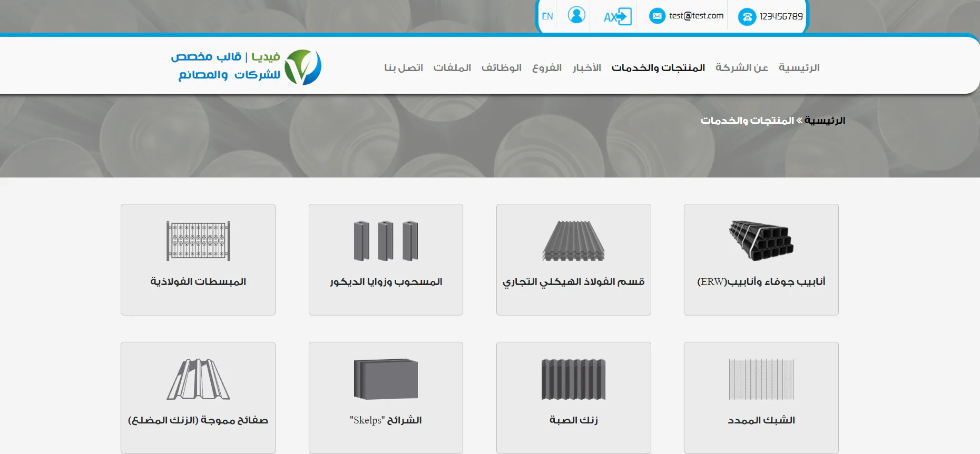The width and height of the screenshot is (980, 454).
Task: Click the الرئيسية breadcrumb link
Action: pyautogui.click(x=825, y=121)
